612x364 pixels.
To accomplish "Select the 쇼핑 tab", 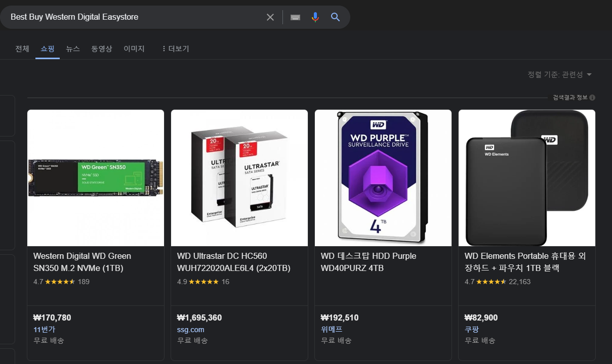I will click(48, 49).
